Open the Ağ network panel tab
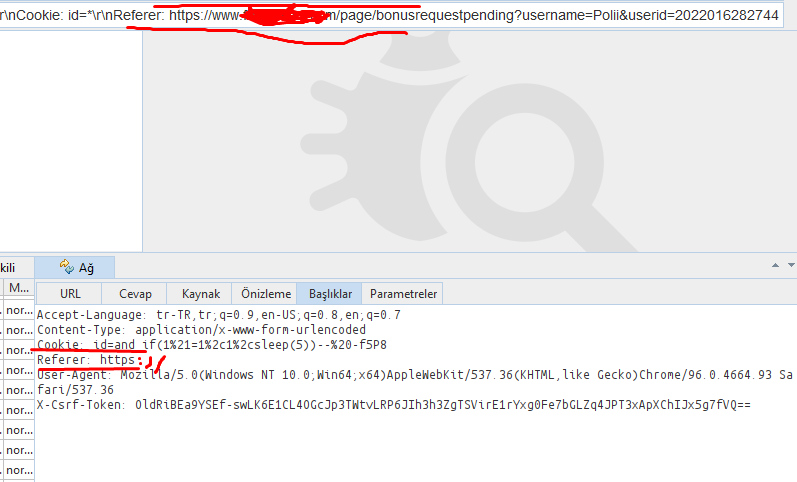 point(75,267)
